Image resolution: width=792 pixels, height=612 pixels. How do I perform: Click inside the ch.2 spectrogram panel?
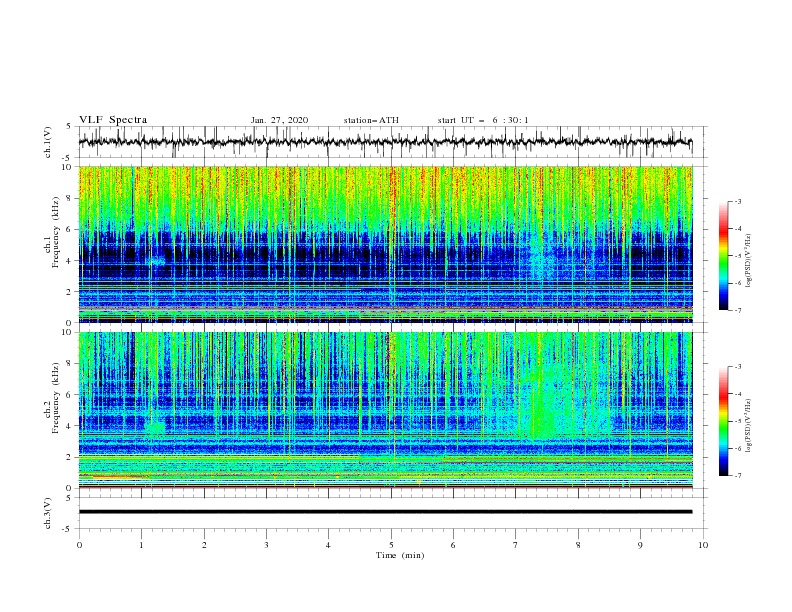click(x=385, y=410)
